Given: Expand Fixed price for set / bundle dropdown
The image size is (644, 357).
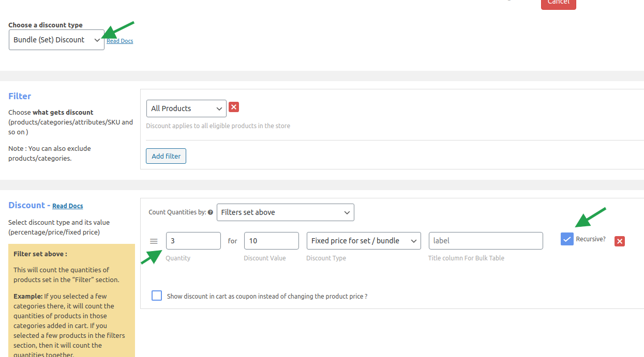Looking at the screenshot, I should [364, 241].
